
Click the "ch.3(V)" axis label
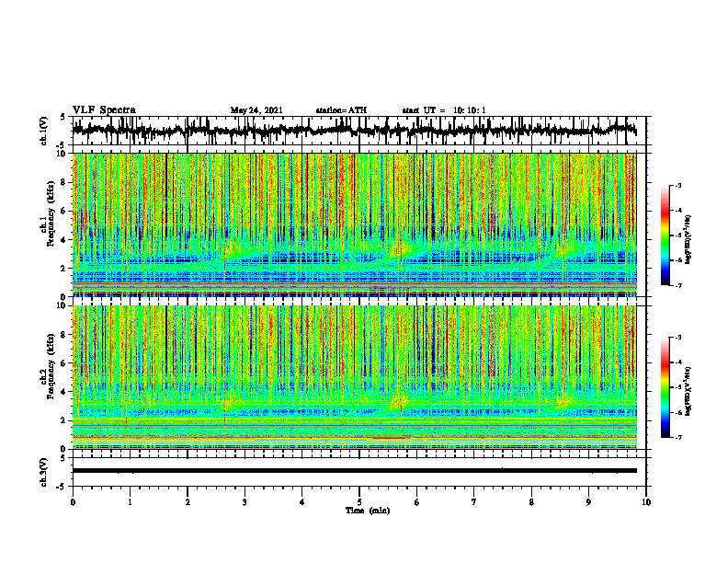[x=44, y=473]
